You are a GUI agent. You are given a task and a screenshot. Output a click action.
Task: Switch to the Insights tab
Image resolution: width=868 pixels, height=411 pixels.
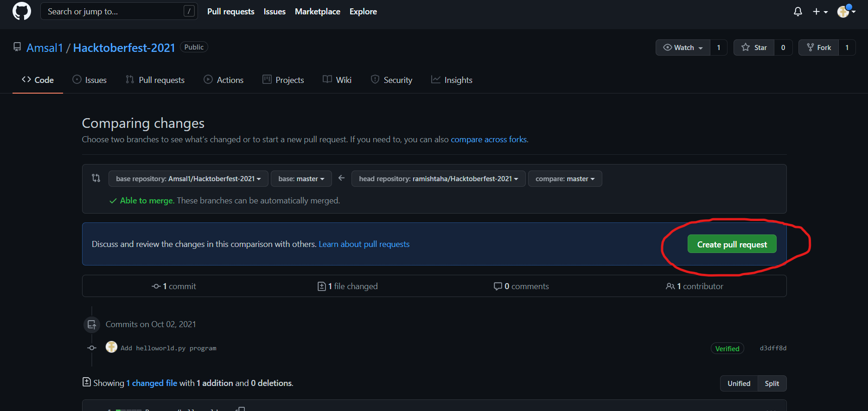pos(452,80)
